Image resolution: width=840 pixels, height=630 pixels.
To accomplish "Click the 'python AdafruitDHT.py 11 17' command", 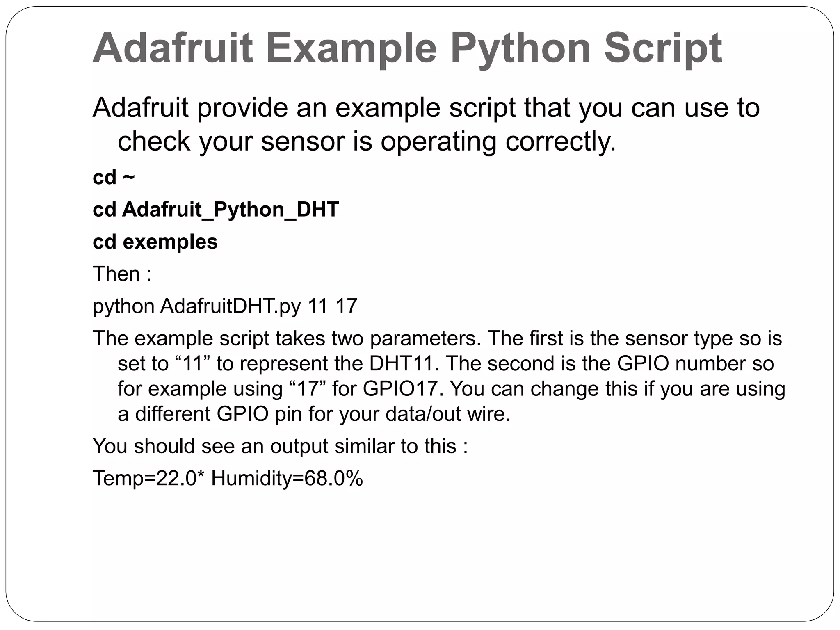I will [x=225, y=306].
